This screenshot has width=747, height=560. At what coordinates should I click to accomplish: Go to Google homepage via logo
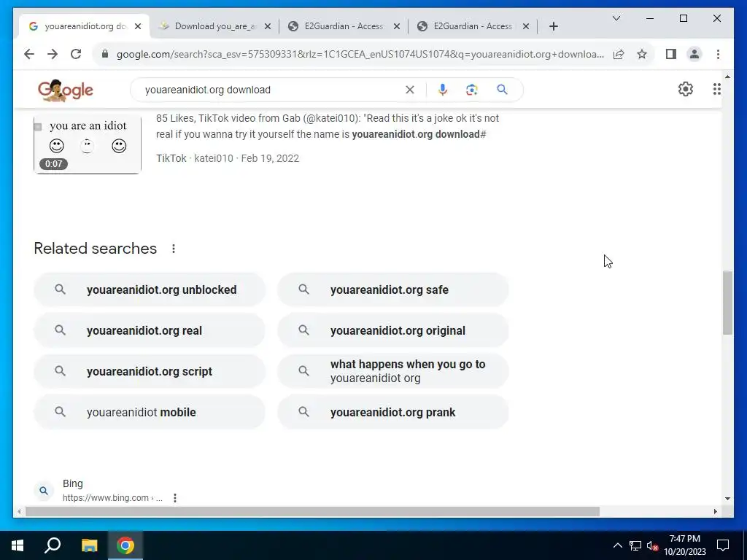coord(65,90)
